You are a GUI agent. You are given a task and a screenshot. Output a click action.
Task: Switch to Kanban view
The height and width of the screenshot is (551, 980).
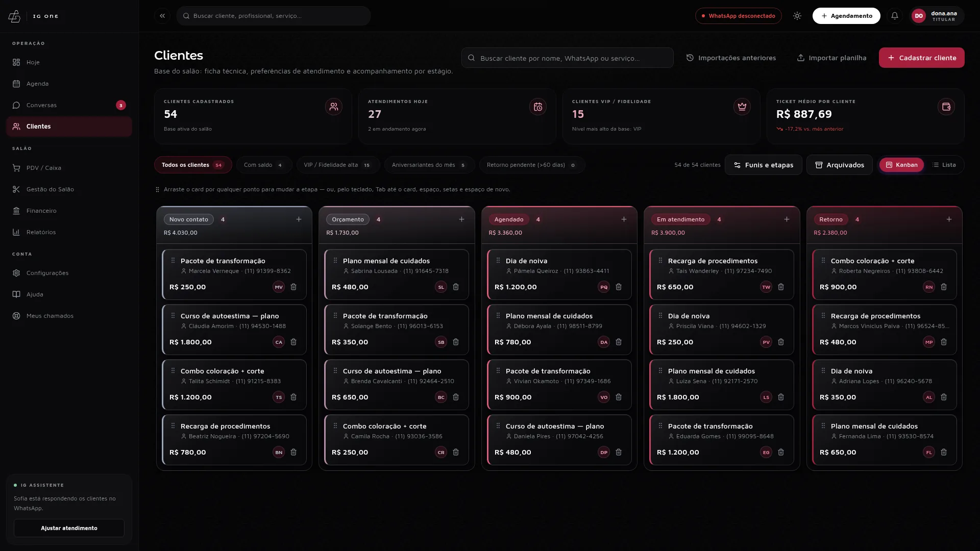901,165
